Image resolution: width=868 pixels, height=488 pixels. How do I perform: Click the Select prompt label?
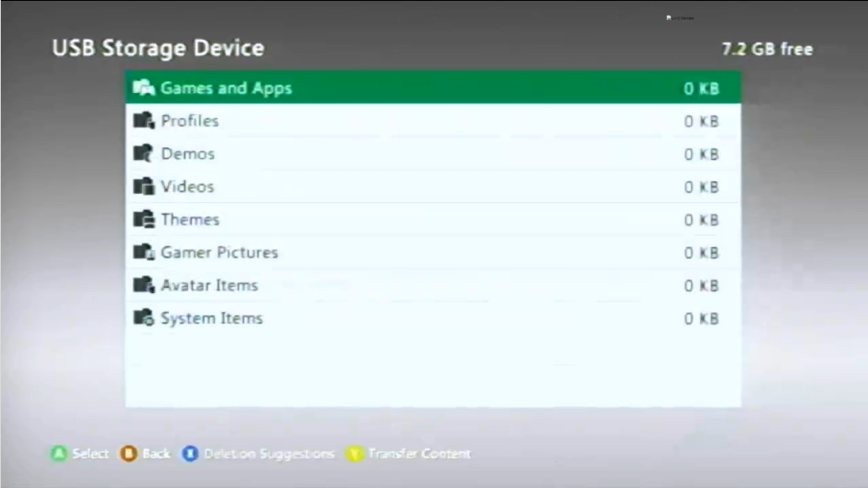coord(91,454)
